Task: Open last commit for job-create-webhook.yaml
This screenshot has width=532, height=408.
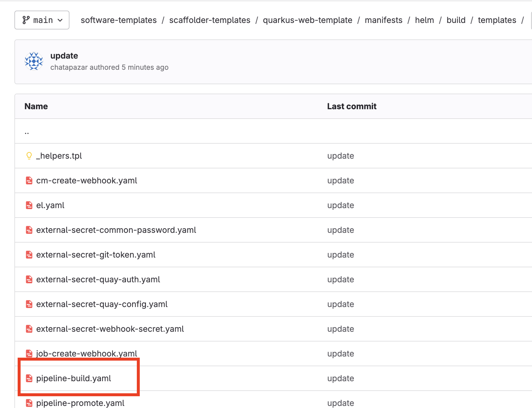Action: coord(340,354)
